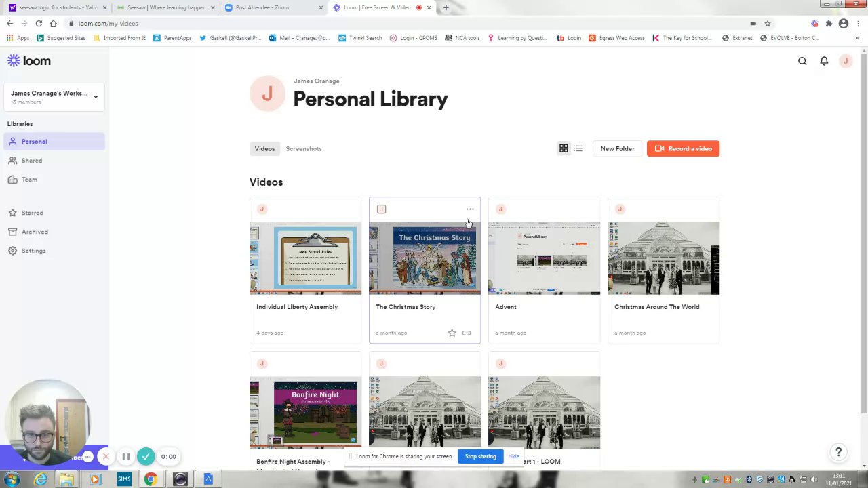This screenshot has height=488, width=868.
Task: Open Windows Start menu
Action: (x=12, y=479)
